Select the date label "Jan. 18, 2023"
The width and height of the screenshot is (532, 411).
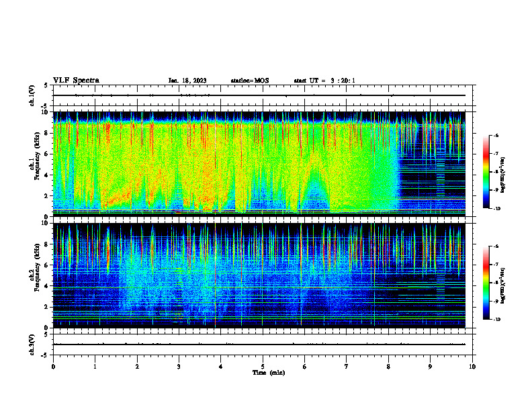point(187,81)
